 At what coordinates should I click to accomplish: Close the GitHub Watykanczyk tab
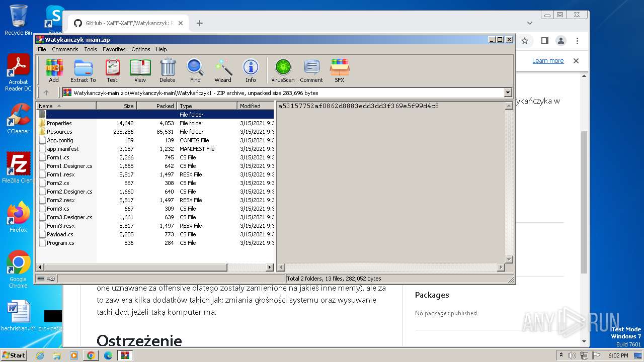coord(181,23)
